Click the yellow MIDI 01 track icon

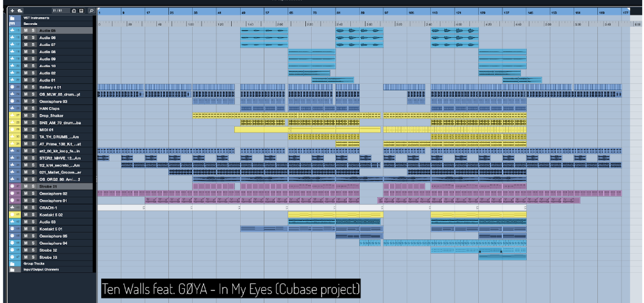click(x=13, y=129)
